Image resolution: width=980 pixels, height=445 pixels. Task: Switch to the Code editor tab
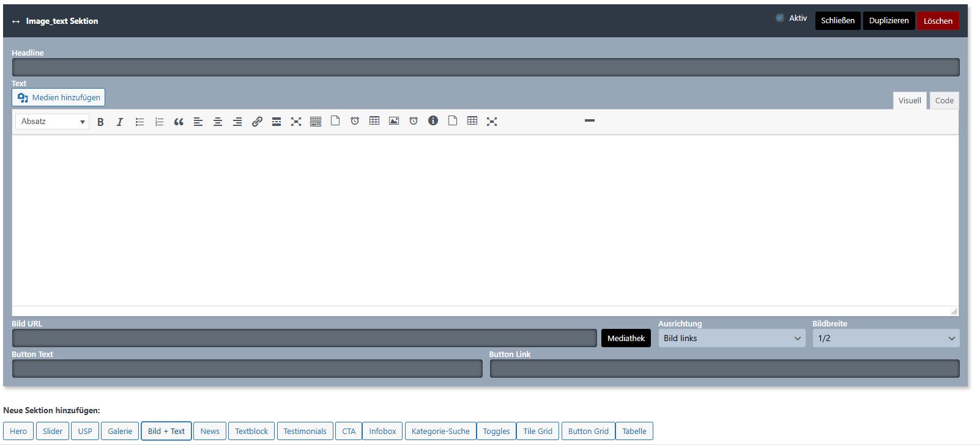click(944, 101)
